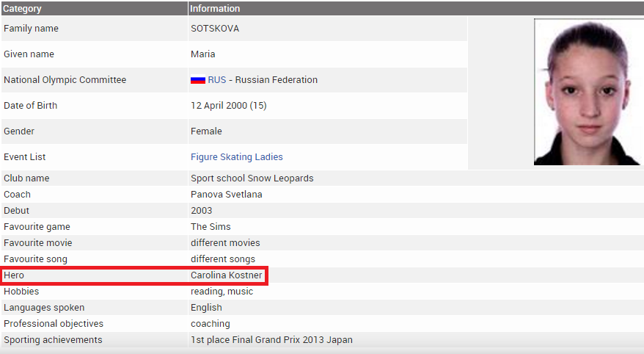Click the athlete profile photo
Viewport: 644px width, 354px height.
pos(587,92)
